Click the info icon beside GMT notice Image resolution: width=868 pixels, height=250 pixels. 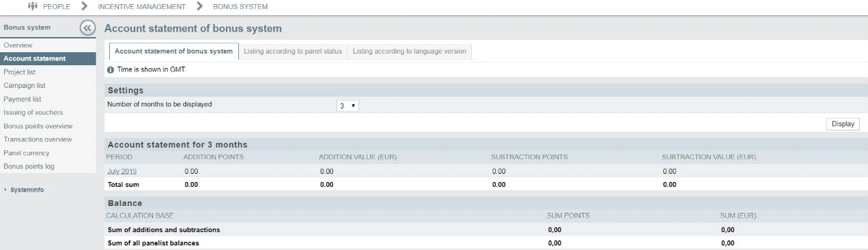[110, 70]
